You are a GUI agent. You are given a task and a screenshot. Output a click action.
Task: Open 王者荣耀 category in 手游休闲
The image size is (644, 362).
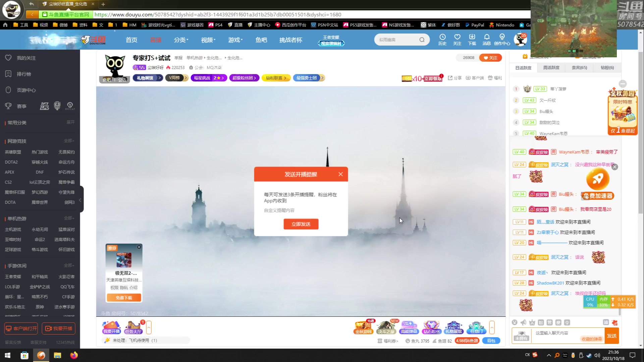[13, 277]
